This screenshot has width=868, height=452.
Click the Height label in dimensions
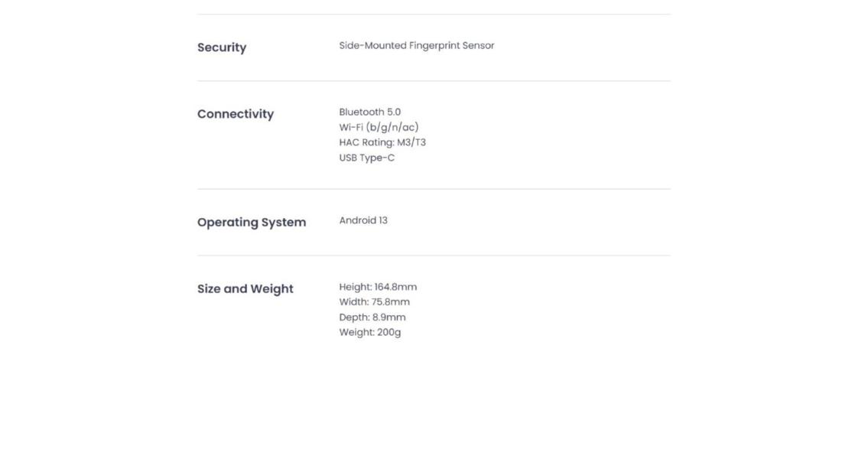click(x=355, y=288)
